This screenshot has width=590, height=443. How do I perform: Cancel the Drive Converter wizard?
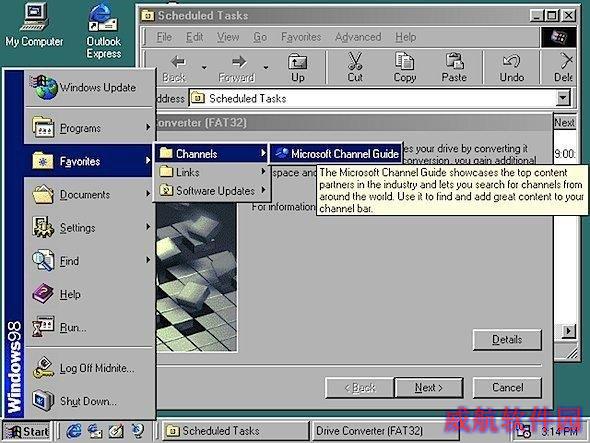coord(507,387)
